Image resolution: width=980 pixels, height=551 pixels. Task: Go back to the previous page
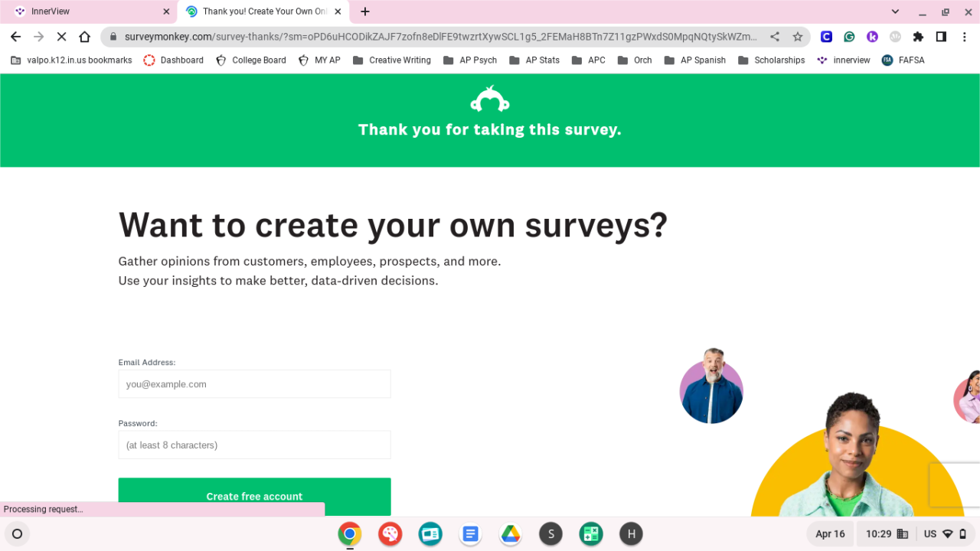(x=15, y=37)
